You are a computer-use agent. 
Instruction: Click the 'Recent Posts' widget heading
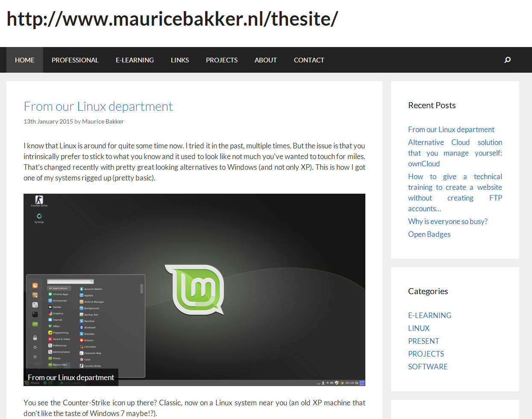(x=432, y=105)
